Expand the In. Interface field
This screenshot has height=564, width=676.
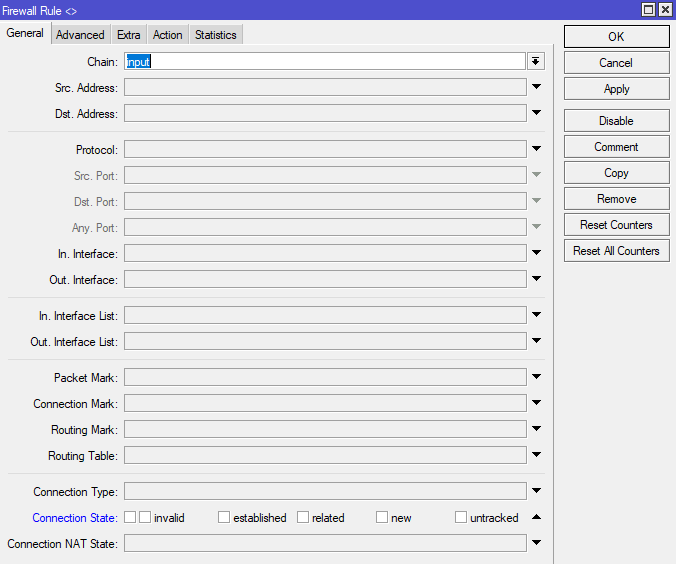click(537, 253)
